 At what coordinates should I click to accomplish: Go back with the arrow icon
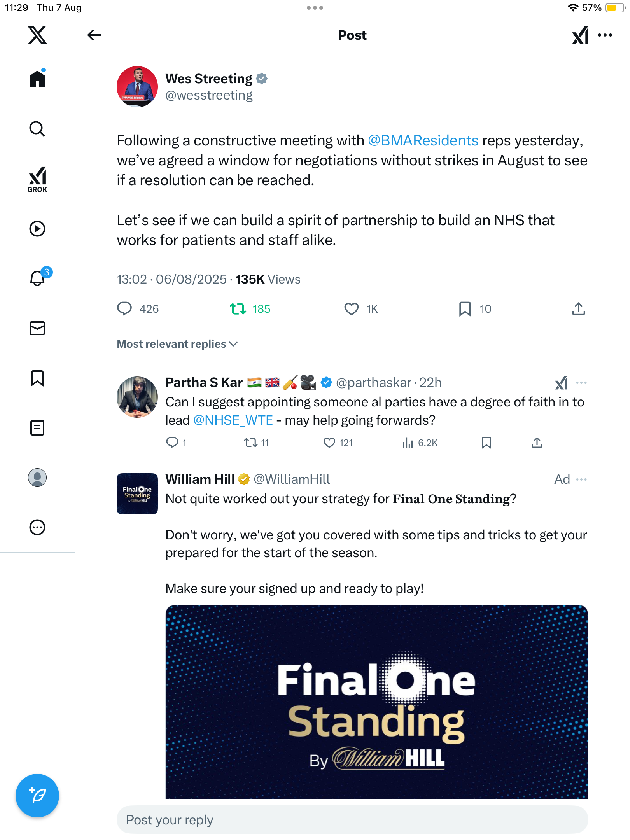(x=94, y=35)
